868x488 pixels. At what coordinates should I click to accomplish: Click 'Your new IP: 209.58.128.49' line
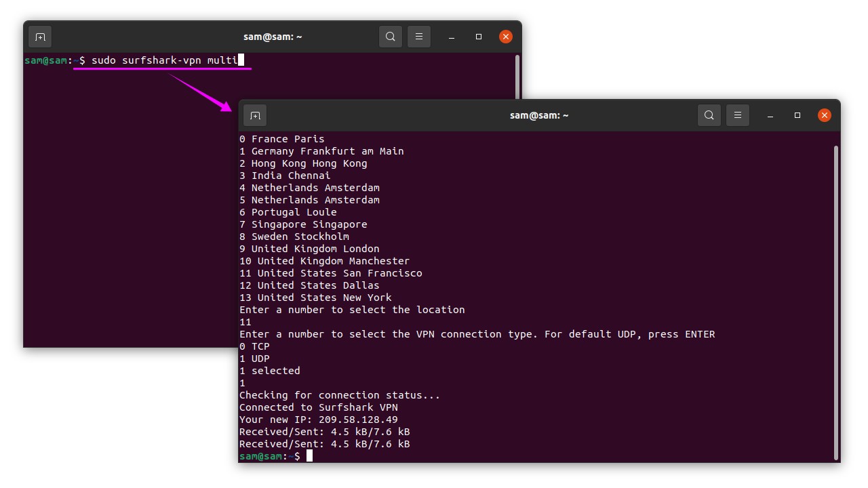click(319, 420)
